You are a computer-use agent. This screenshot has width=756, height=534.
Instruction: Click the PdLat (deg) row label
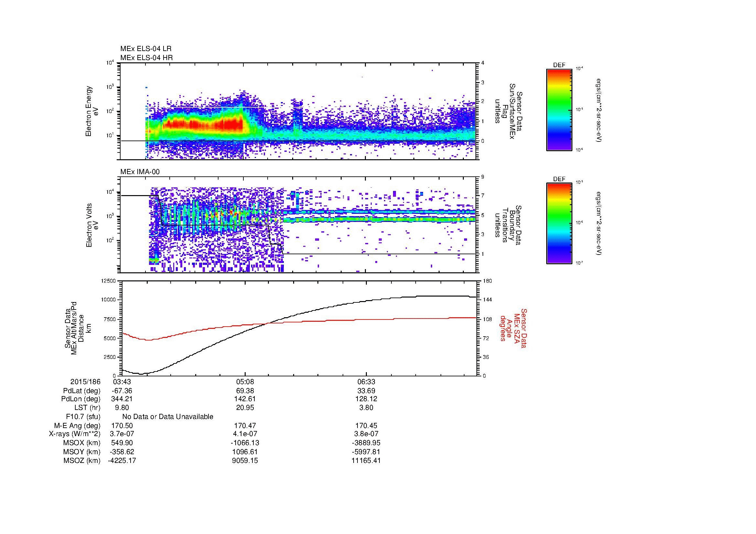82,391
